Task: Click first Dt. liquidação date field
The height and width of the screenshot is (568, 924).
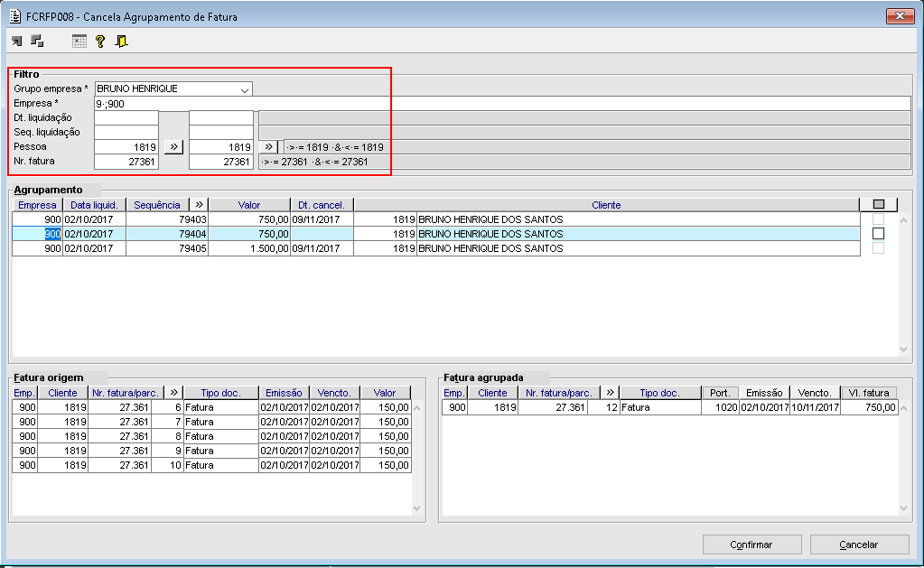Action: tap(126, 117)
